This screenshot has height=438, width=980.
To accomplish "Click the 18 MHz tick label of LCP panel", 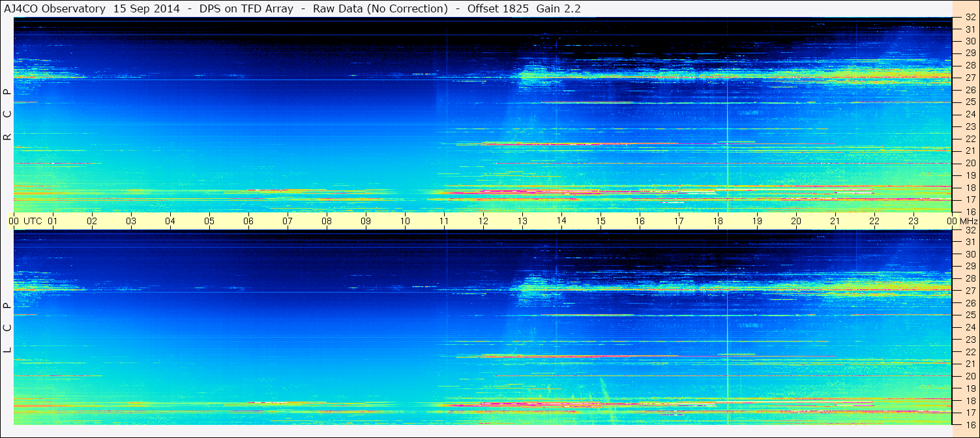I will point(970,401).
